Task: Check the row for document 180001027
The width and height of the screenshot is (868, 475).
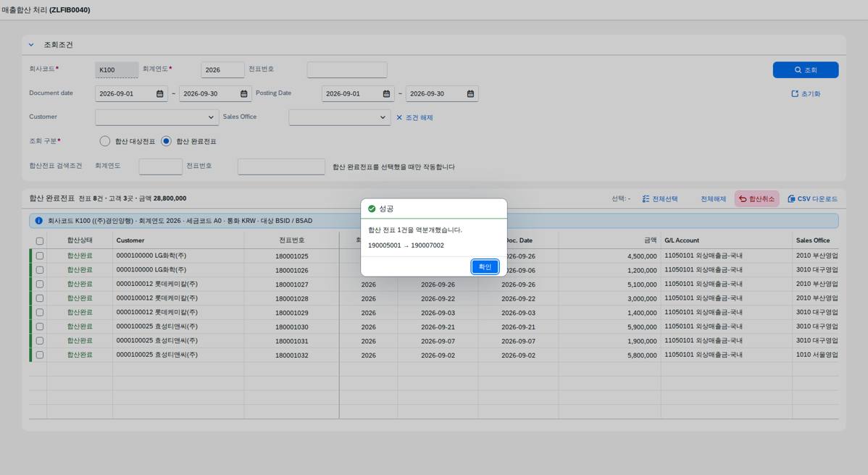Action: (39, 285)
